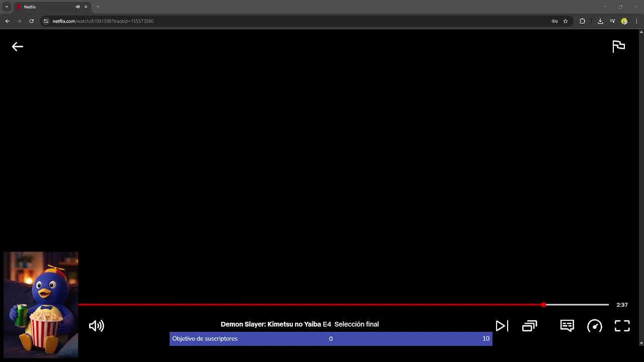Image resolution: width=644 pixels, height=362 pixels.
Task: Enter fullscreen mode
Action: (x=622, y=326)
